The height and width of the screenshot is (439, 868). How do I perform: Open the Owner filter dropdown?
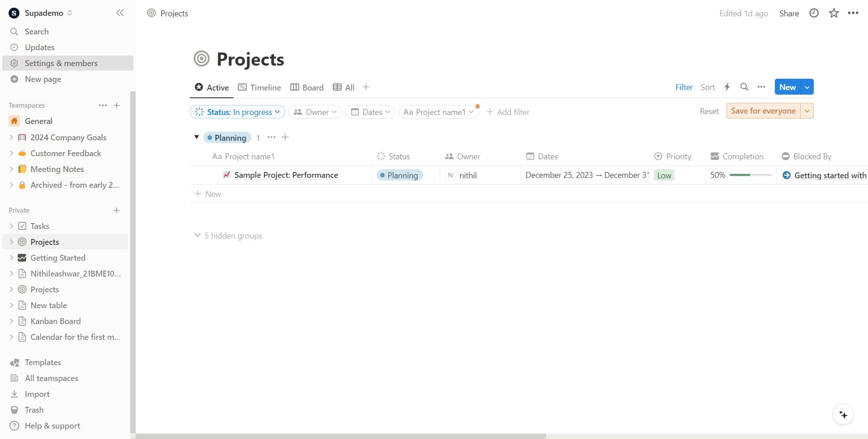coord(315,112)
